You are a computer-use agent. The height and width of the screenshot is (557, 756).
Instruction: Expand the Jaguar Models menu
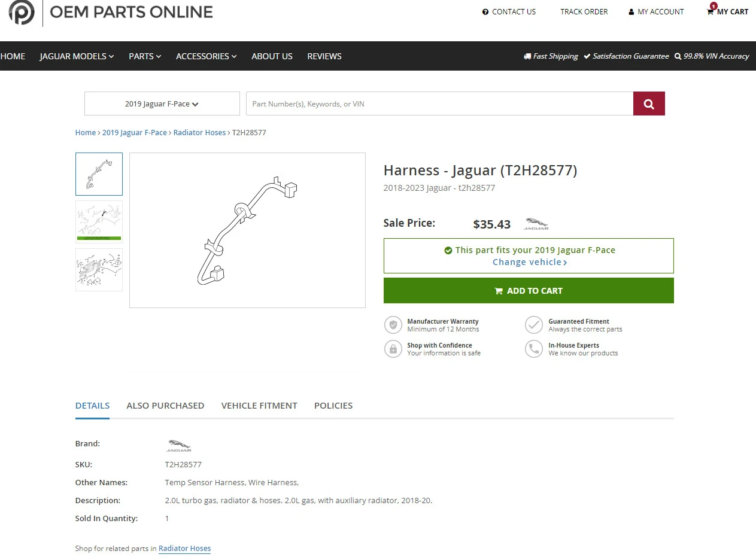(x=77, y=56)
